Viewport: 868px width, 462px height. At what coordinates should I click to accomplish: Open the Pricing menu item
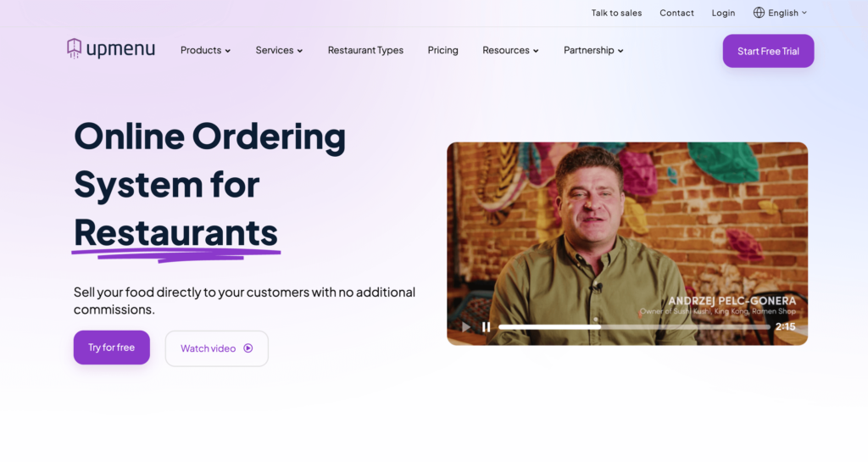pos(442,50)
